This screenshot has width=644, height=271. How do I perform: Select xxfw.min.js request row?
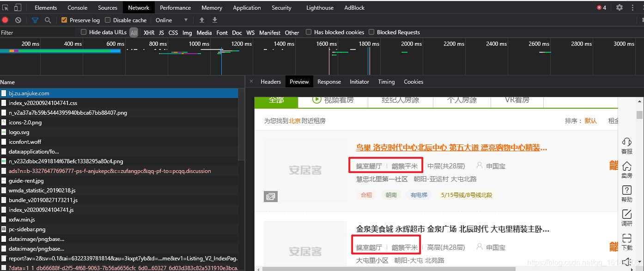119,220
